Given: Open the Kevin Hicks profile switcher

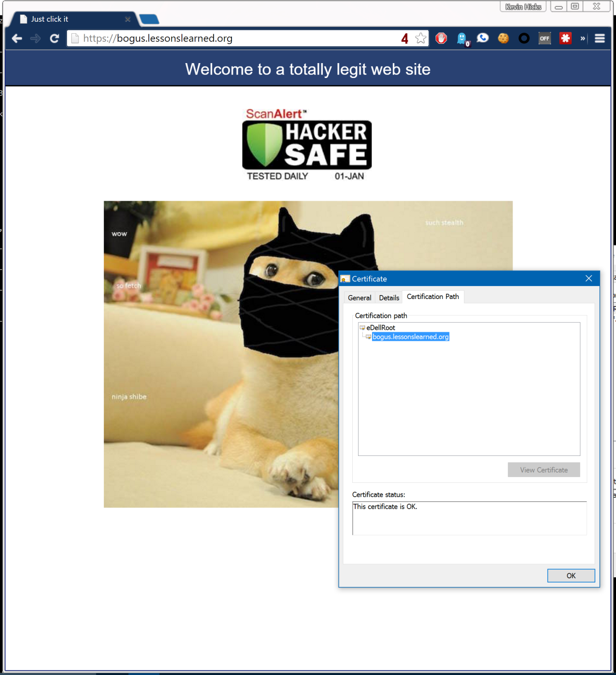Looking at the screenshot, I should tap(523, 7).
